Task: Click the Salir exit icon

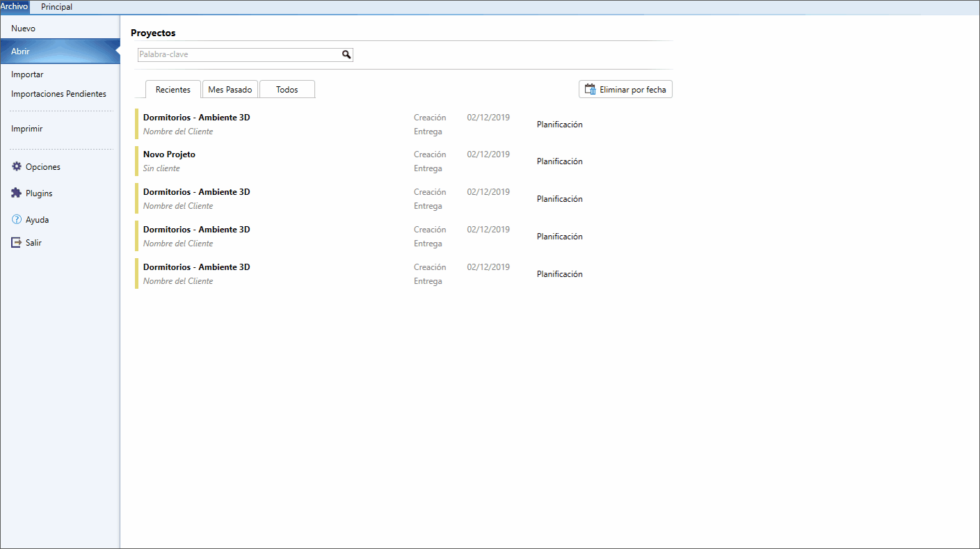Action: (x=17, y=243)
